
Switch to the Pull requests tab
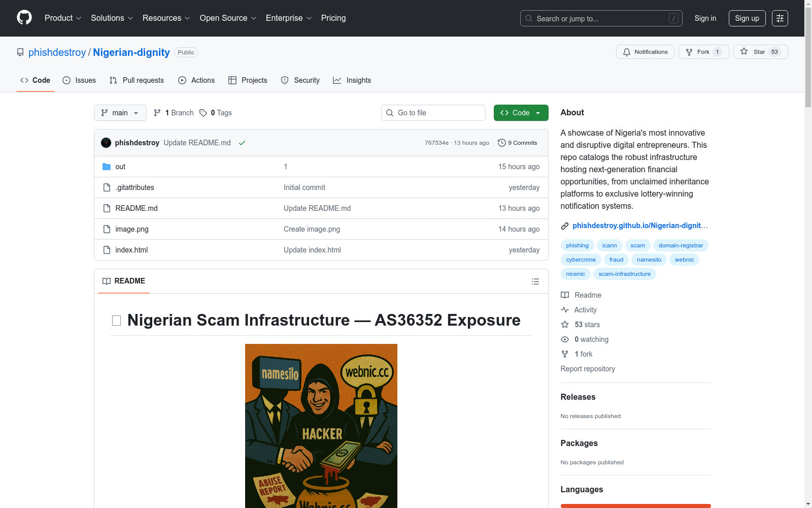[x=137, y=80]
